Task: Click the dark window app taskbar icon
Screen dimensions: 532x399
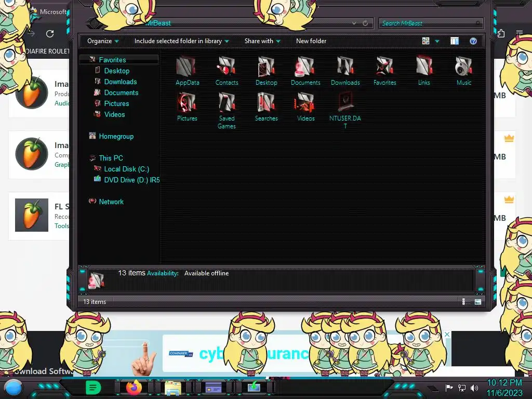Action: [214, 387]
